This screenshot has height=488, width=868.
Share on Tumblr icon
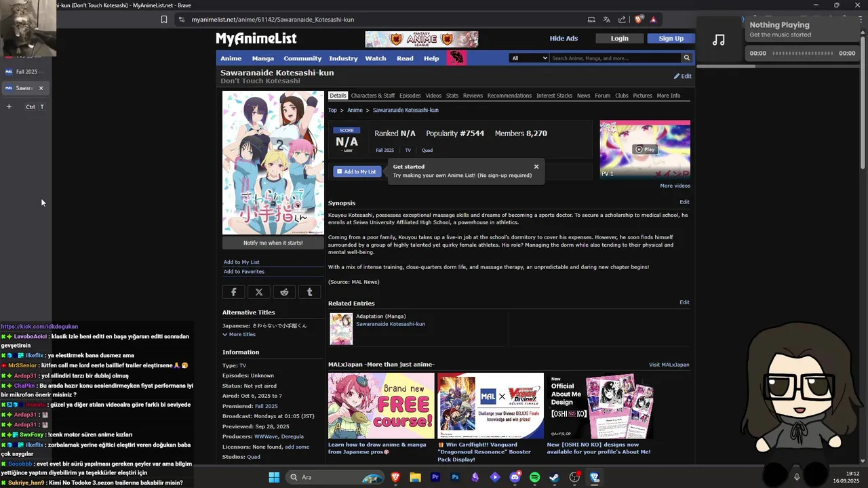[310, 292]
